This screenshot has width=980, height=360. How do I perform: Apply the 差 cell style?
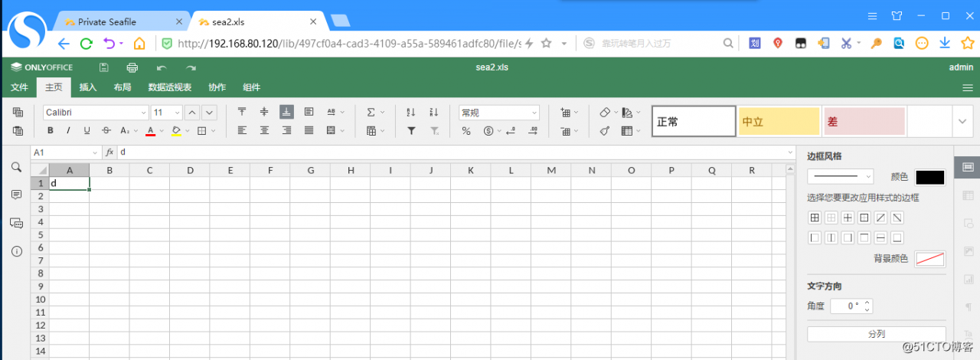tap(864, 121)
